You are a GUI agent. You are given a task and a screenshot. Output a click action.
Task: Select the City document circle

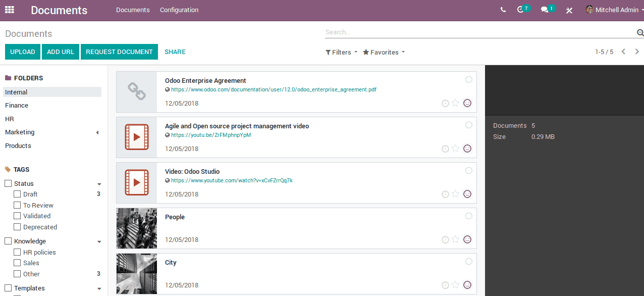pos(469,261)
